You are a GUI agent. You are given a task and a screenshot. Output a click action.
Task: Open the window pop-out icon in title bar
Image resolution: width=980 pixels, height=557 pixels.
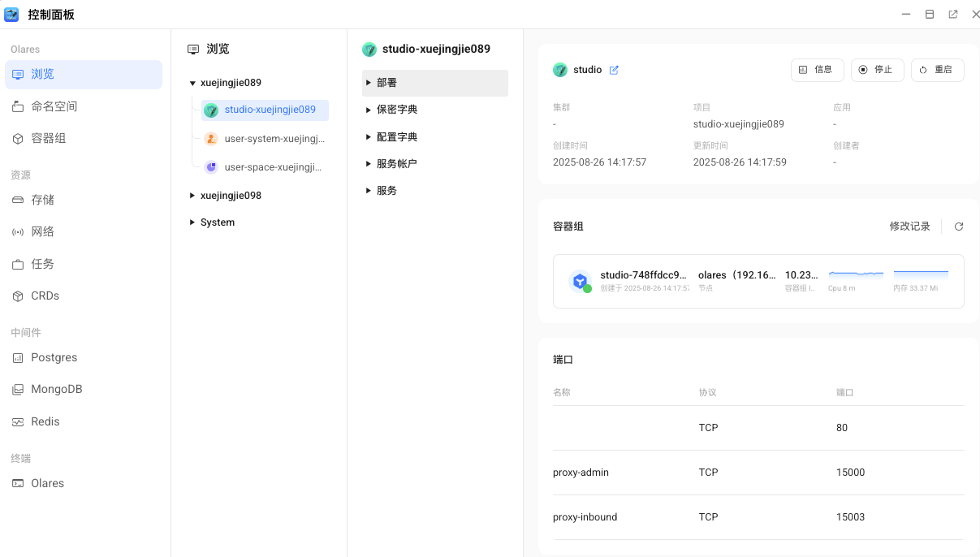point(952,15)
